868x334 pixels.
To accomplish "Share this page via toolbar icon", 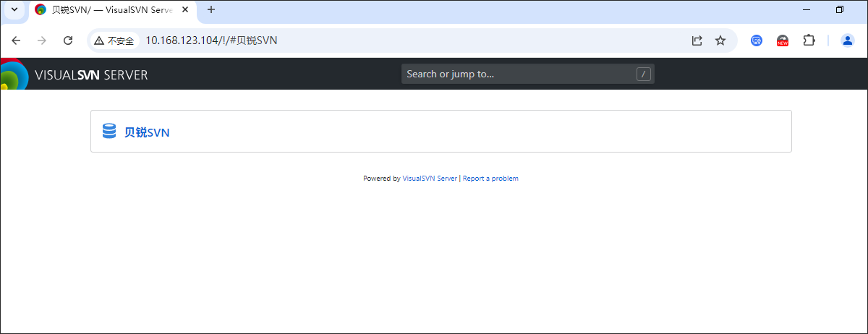I will tap(697, 40).
